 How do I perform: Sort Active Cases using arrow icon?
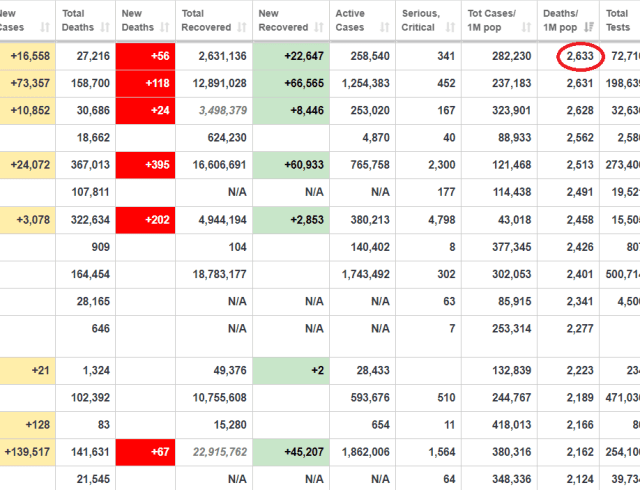coord(384,27)
